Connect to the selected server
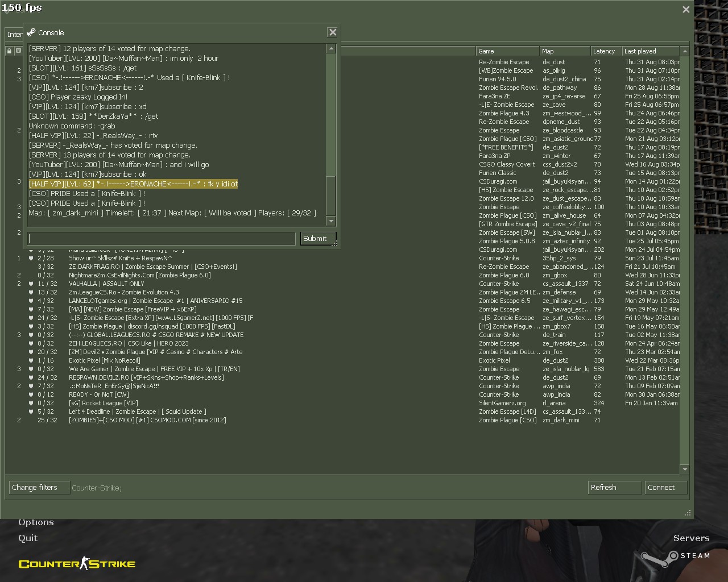728x582 pixels. click(666, 488)
